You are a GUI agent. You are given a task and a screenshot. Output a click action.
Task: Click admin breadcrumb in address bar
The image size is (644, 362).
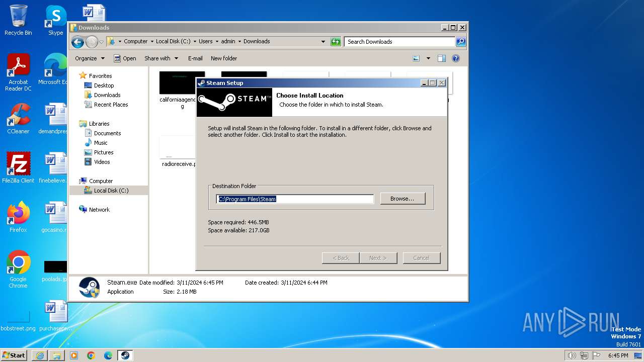click(x=228, y=42)
